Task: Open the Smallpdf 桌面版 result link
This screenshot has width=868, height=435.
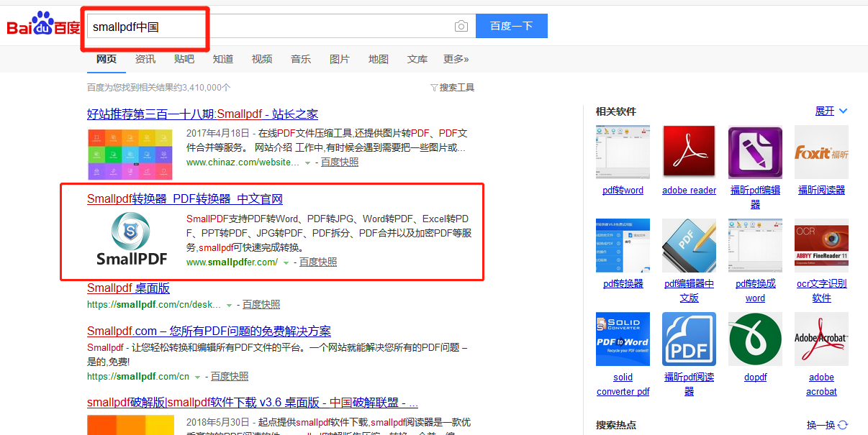Action: [x=128, y=288]
